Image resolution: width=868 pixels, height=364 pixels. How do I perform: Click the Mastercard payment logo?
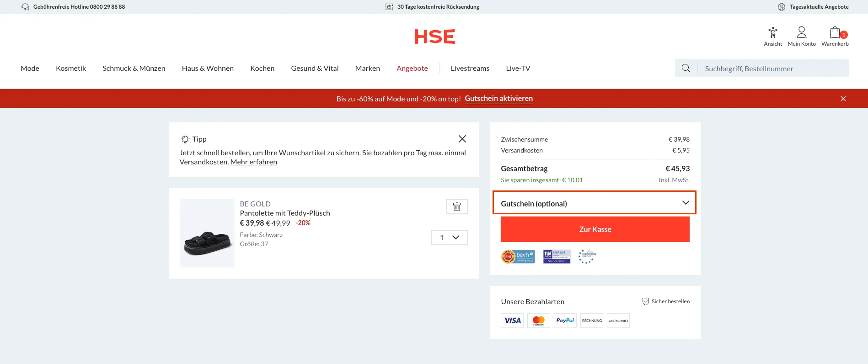[x=539, y=321]
